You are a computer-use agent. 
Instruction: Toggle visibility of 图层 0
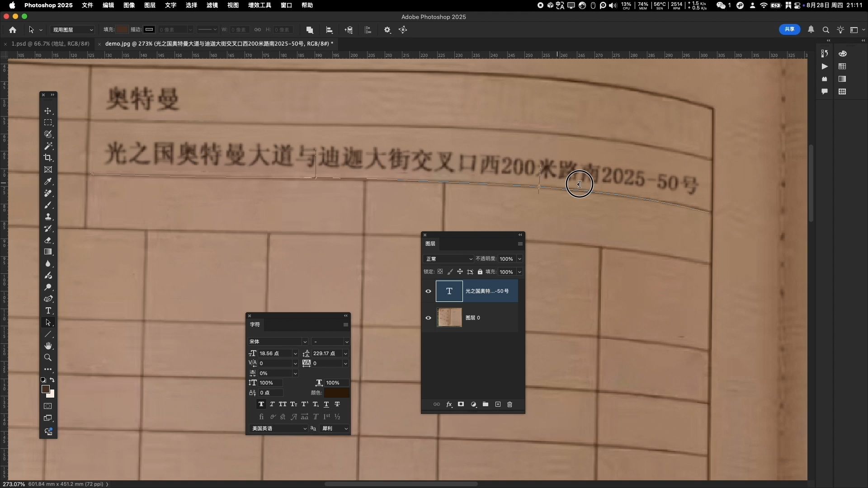(428, 318)
